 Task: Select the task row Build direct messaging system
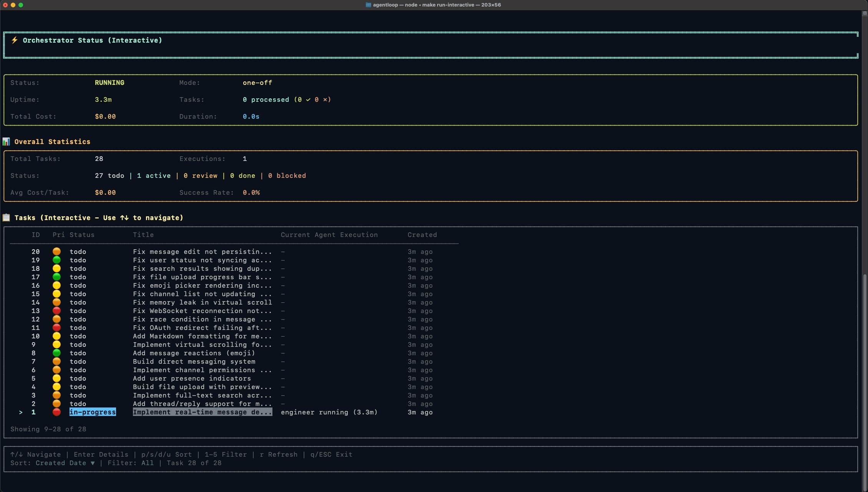click(194, 361)
